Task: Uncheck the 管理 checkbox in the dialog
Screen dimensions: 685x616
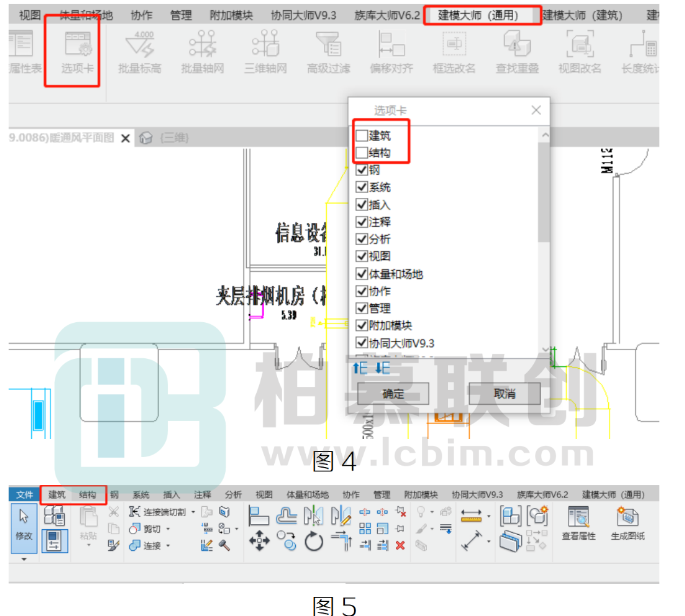Action: [x=361, y=308]
